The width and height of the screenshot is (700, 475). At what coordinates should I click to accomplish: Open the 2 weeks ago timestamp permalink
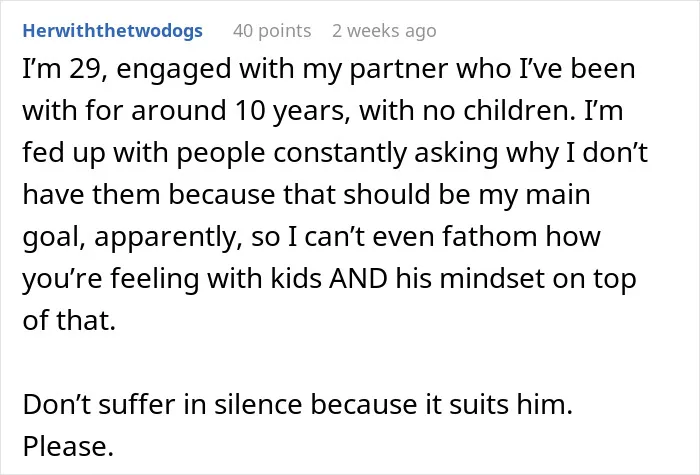coord(384,31)
